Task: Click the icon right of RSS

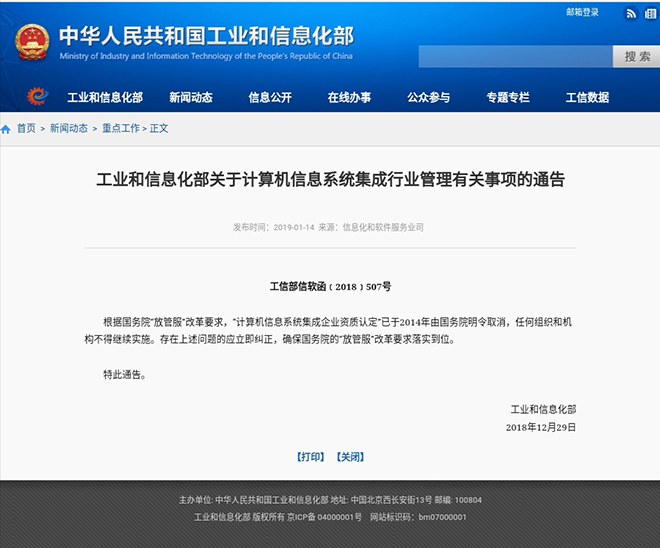Action: [651, 14]
